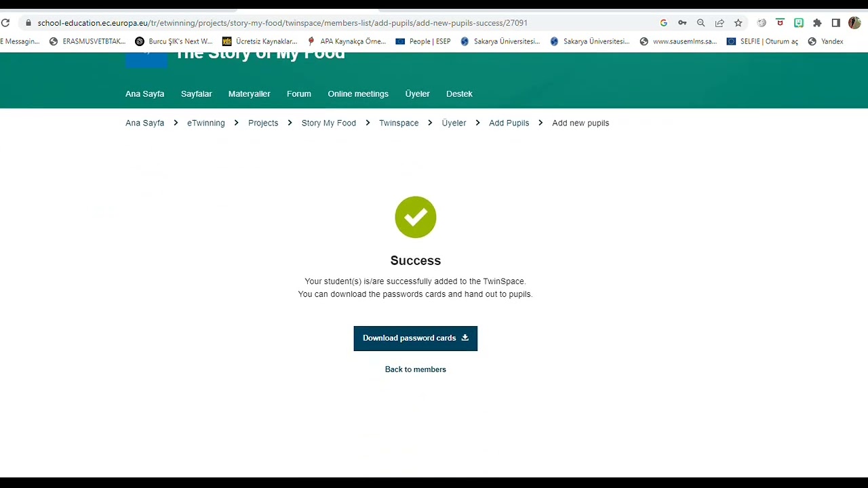This screenshot has height=488, width=868.
Task: Click the Üyeler breadcrumb link
Action: (x=454, y=123)
